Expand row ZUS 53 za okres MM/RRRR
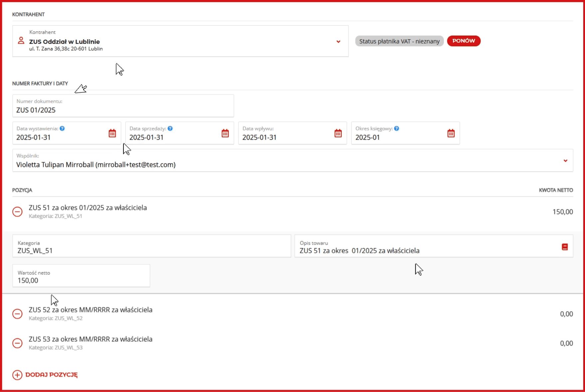Image resolution: width=585 pixels, height=392 pixels. 292,343
